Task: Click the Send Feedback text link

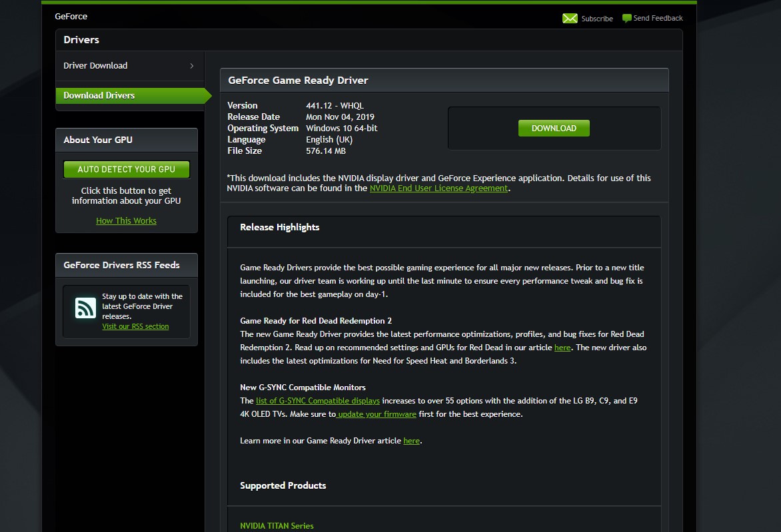Action: (x=658, y=19)
